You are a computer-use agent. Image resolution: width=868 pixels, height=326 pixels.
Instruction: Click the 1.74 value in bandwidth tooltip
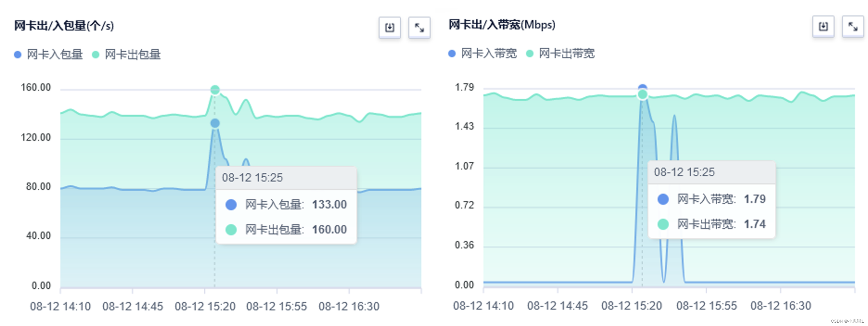pyautogui.click(x=755, y=224)
